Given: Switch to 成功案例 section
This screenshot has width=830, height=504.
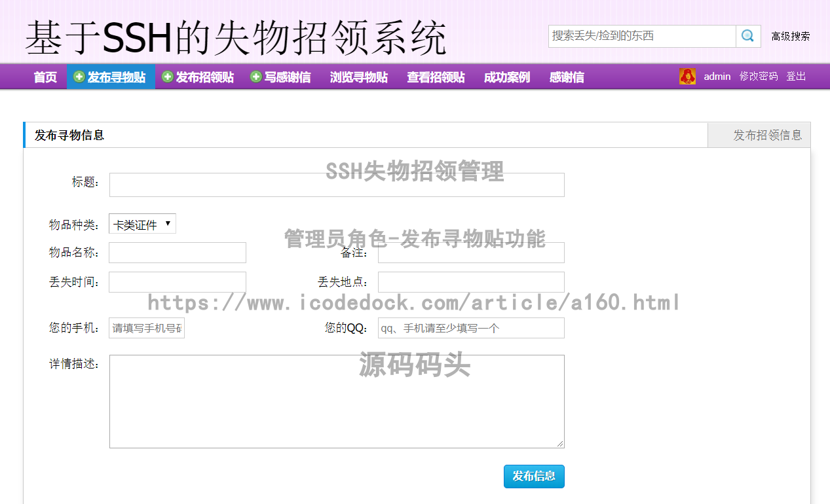Looking at the screenshot, I should pos(506,77).
